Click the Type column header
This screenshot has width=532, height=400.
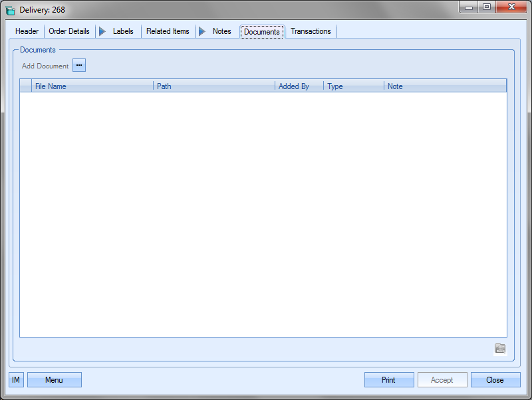(x=354, y=86)
